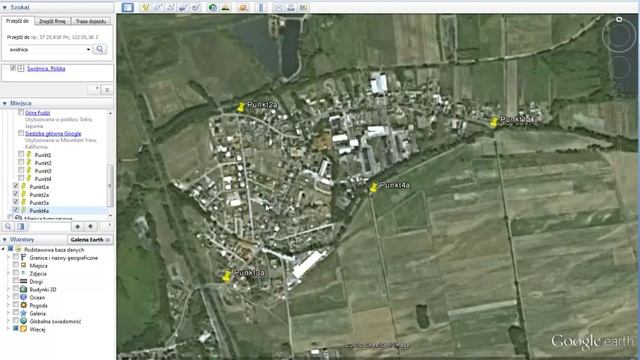Viewport: 640px width, 360px height.
Task: Click the Email toolbar icon
Action: (x=278, y=7)
